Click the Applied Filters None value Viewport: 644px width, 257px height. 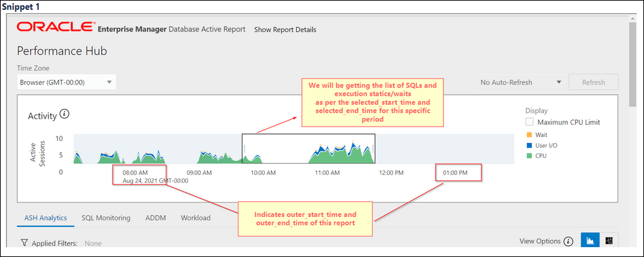coord(93,243)
